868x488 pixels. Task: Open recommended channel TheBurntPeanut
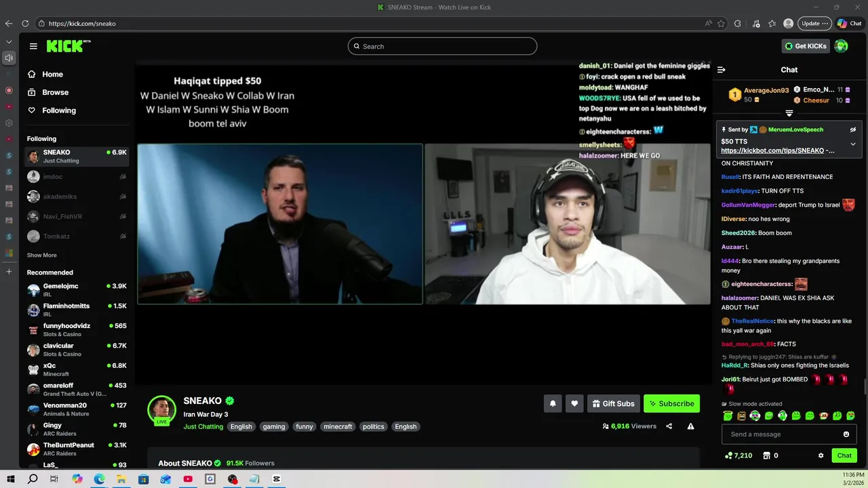point(77,449)
